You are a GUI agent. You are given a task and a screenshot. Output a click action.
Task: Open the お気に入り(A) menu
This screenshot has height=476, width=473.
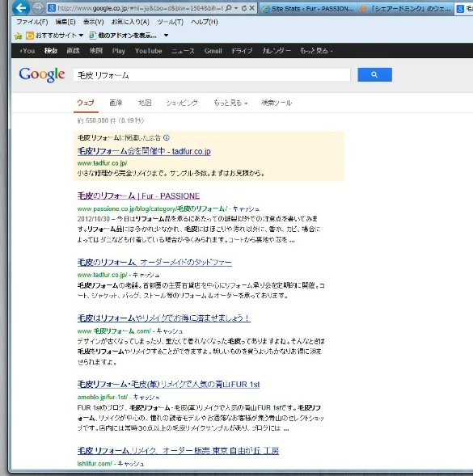130,22
